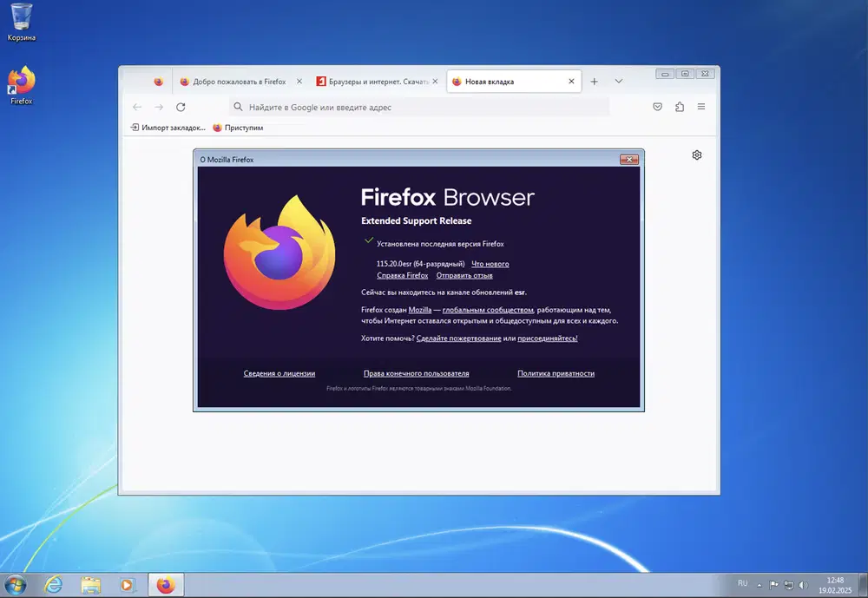Image resolution: width=868 pixels, height=598 pixels.
Task: Click the 'Extended Support Release' heading
Action: (x=417, y=220)
